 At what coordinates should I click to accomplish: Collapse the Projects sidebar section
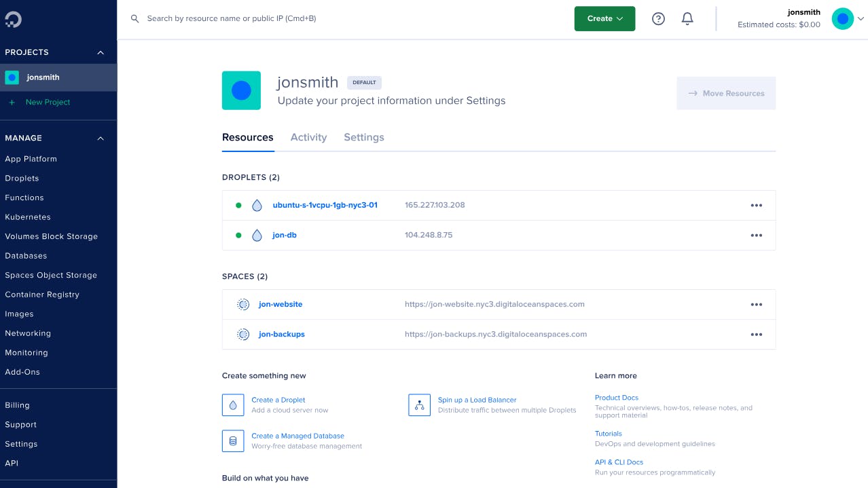pos(101,53)
